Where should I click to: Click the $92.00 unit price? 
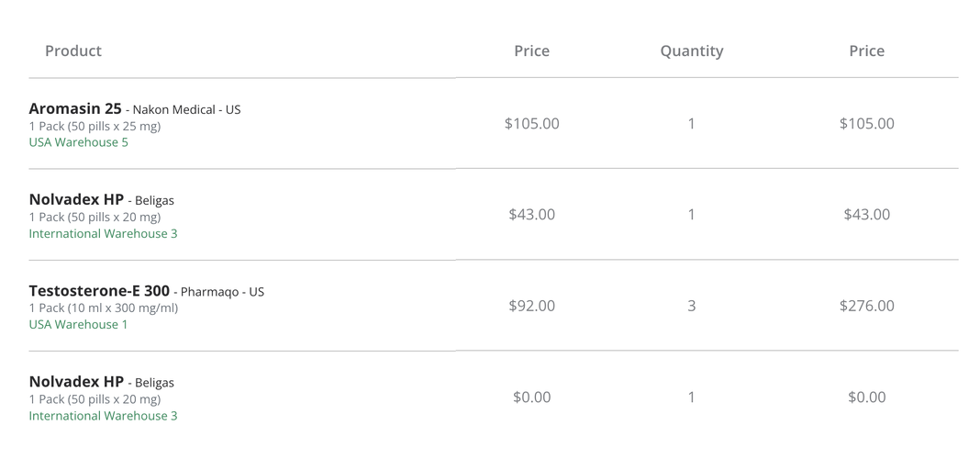tap(531, 306)
